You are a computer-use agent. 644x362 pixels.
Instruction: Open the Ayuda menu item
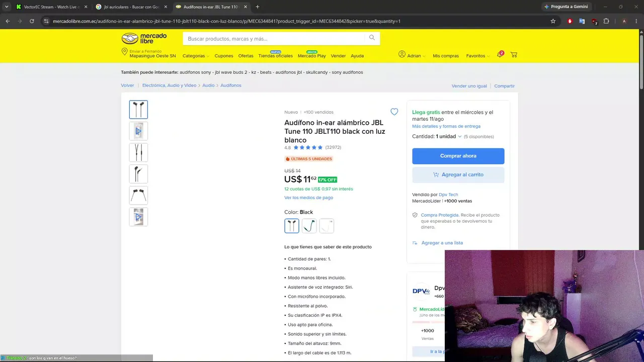[x=357, y=56]
